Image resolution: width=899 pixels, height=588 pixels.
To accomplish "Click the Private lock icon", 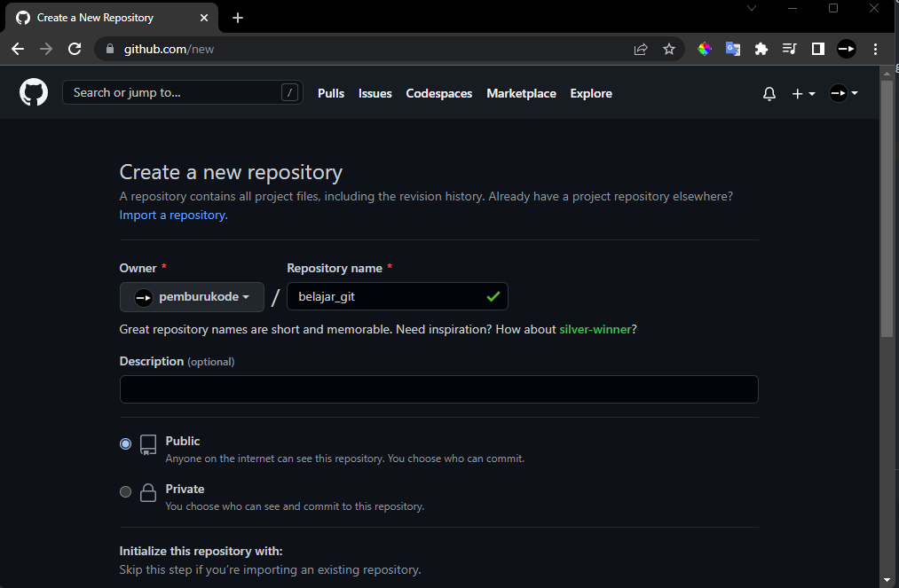I will [x=148, y=493].
